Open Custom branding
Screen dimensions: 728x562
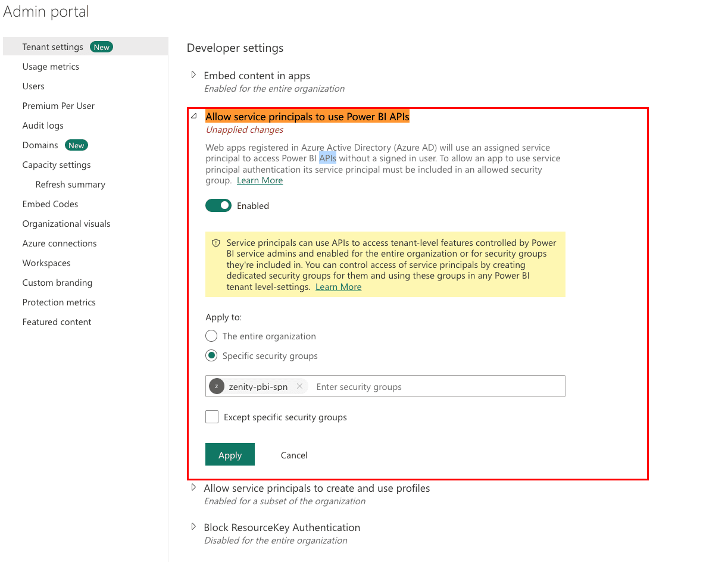coord(57,283)
